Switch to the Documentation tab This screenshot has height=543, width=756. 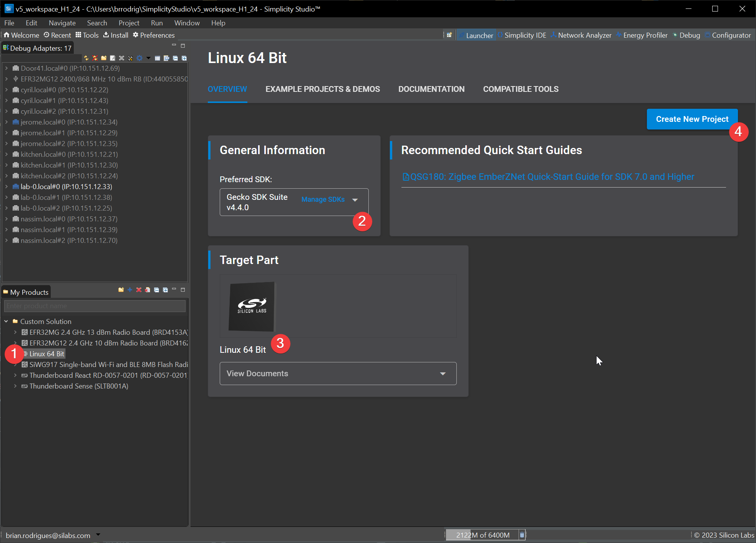pyautogui.click(x=431, y=89)
